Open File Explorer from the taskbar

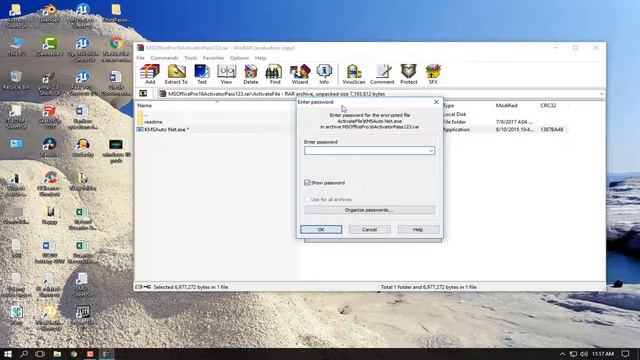(x=57, y=353)
